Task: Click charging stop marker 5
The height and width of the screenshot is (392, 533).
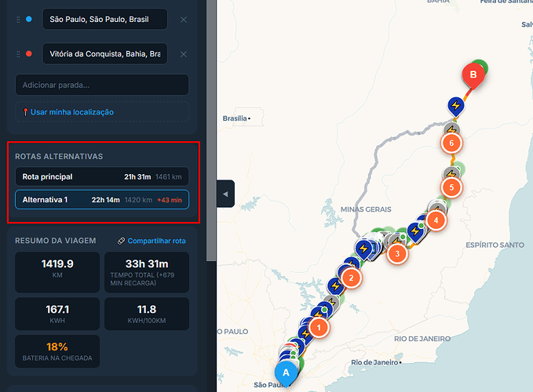Action: point(451,187)
